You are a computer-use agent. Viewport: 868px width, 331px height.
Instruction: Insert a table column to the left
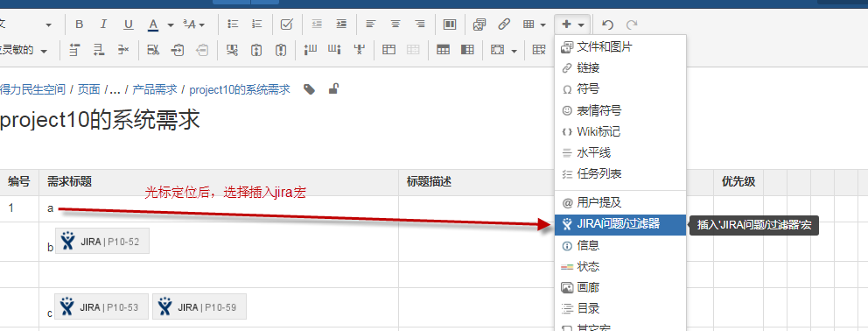coord(311,50)
